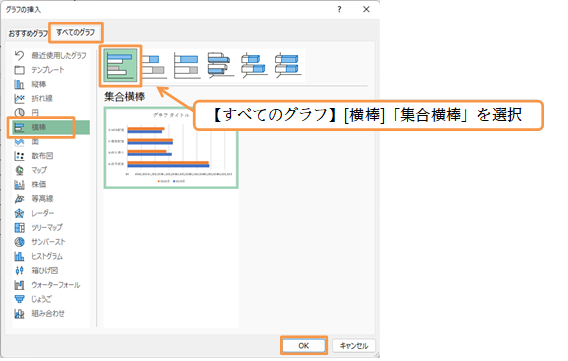This screenshot has width=568, height=361.
Task: Pick the 3-D 100% stacked bar icon
Action: point(288,66)
